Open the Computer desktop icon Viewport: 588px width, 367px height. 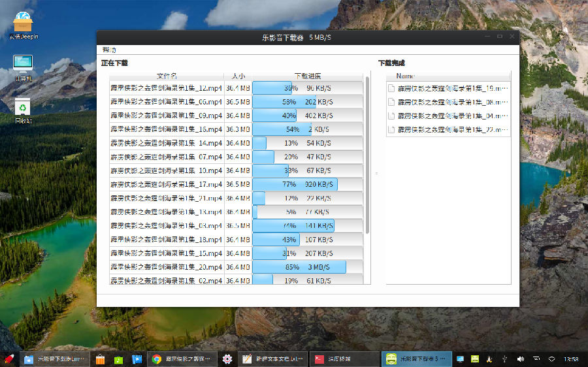tap(24, 68)
